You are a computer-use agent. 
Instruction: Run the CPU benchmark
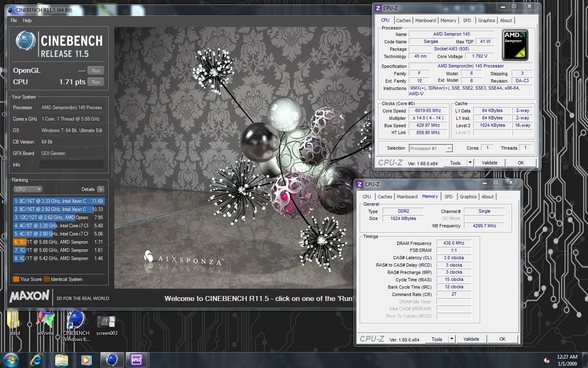(x=96, y=82)
